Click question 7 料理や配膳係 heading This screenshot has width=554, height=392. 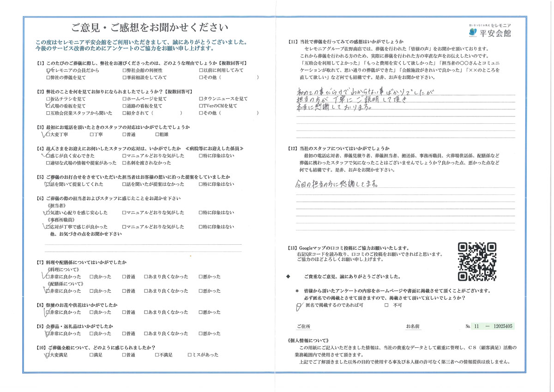tap(81, 262)
